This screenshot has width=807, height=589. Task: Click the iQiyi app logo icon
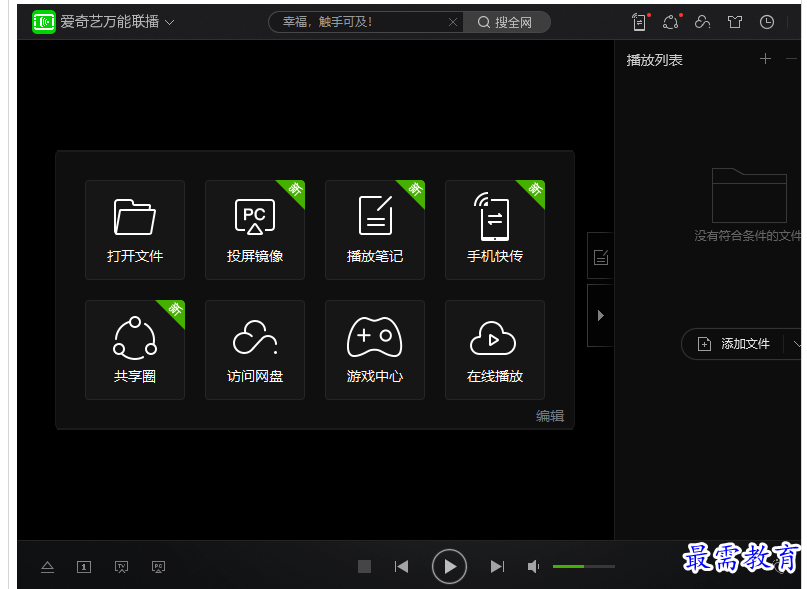[x=44, y=22]
